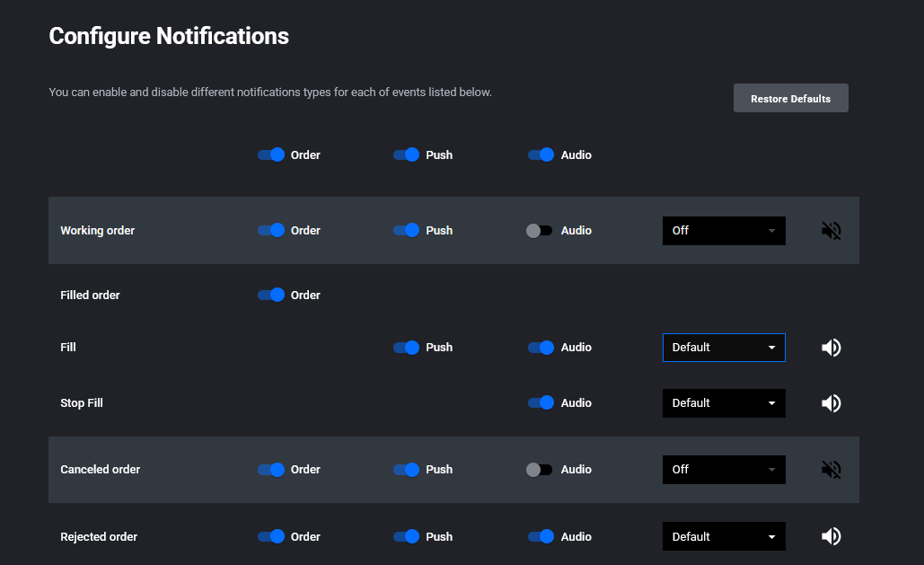Screen dimensions: 924x565
Task: Toggle the global Push switch in header row
Action: point(406,154)
